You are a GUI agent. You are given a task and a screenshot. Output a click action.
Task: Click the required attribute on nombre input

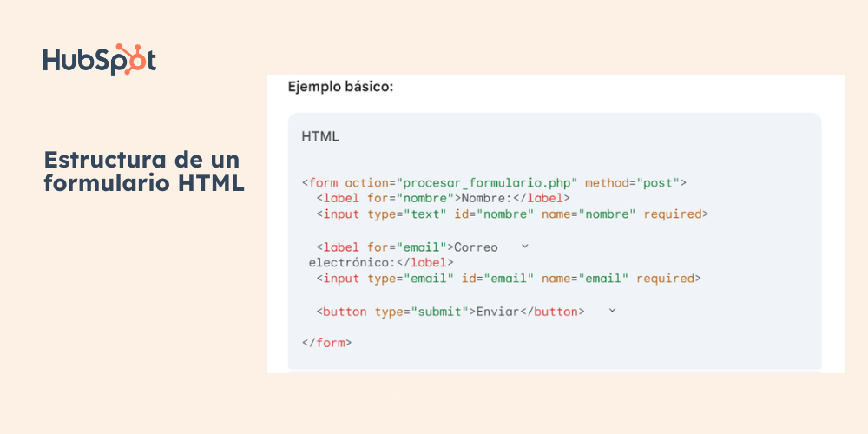[x=673, y=214]
